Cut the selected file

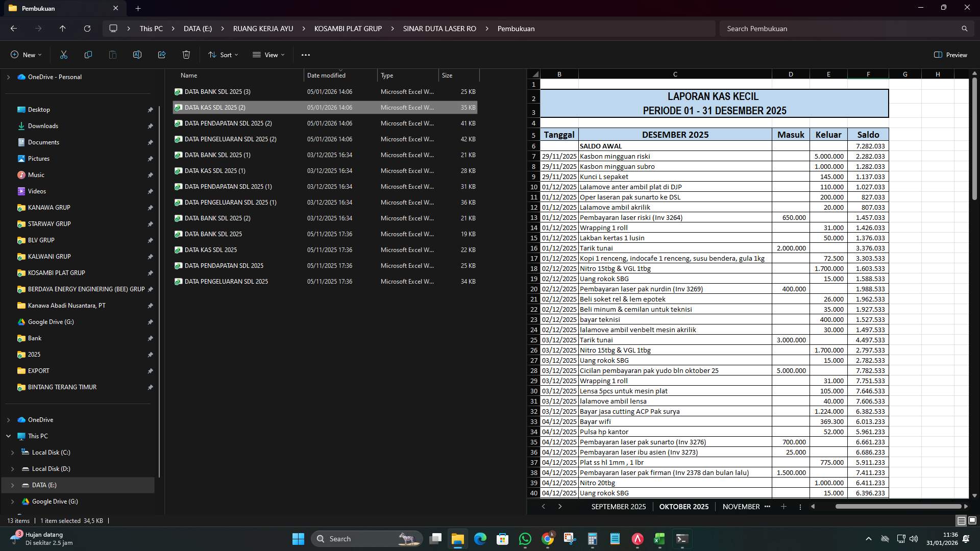pos(63,55)
